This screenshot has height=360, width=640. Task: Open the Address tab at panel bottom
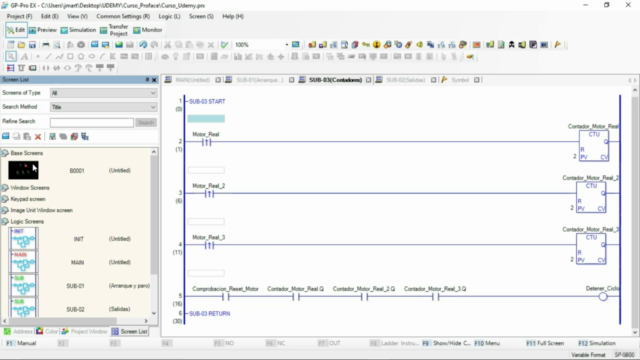click(x=18, y=331)
